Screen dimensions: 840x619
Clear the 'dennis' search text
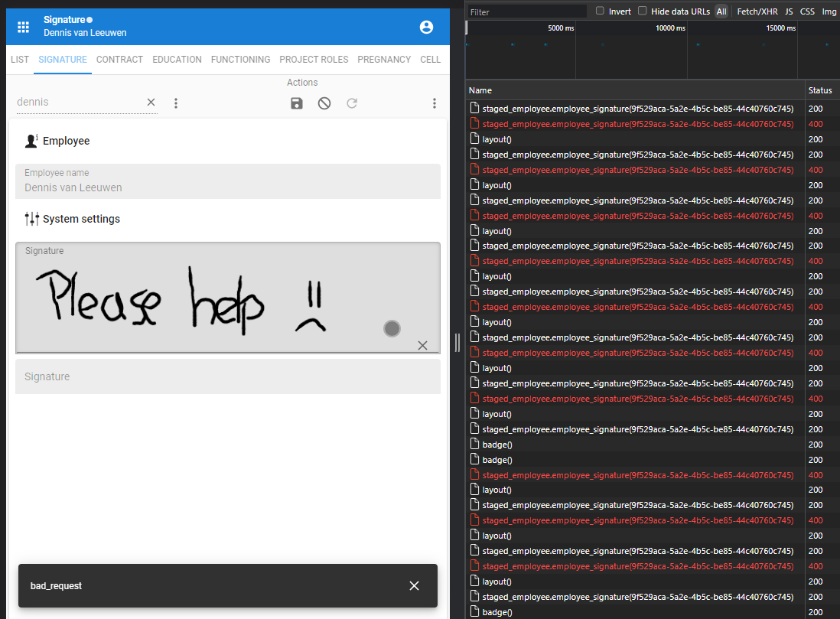tap(151, 103)
